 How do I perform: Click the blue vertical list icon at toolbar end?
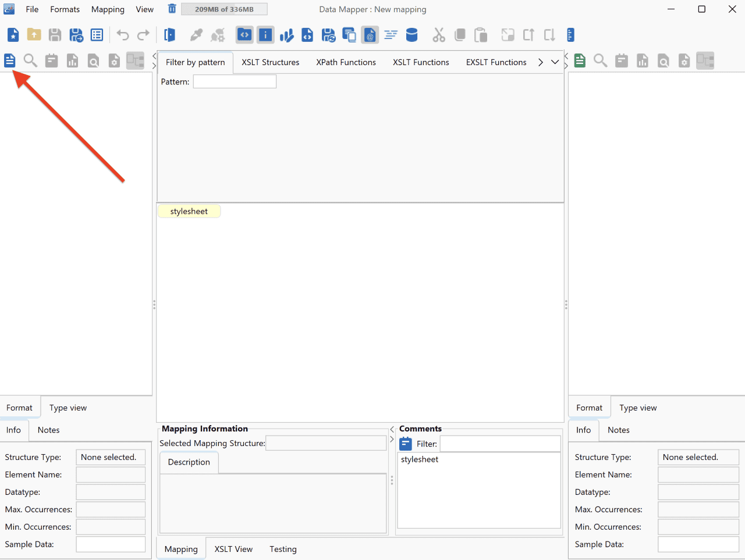[x=570, y=35]
